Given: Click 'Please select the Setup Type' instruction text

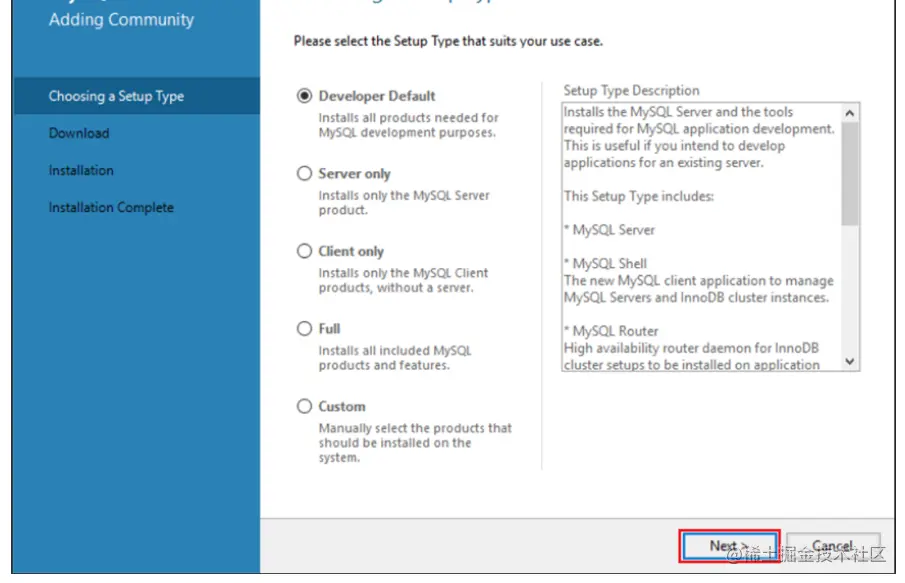Looking at the screenshot, I should (x=448, y=42).
